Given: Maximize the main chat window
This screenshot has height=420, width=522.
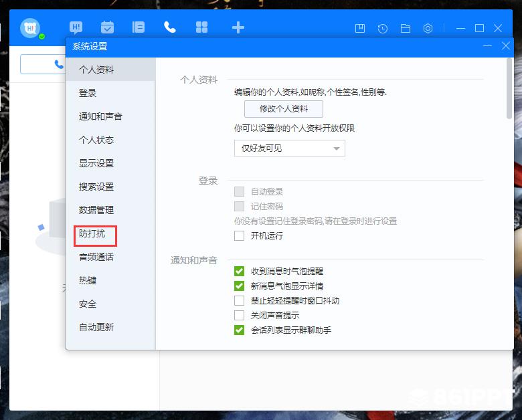Looking at the screenshot, I should (x=479, y=28).
